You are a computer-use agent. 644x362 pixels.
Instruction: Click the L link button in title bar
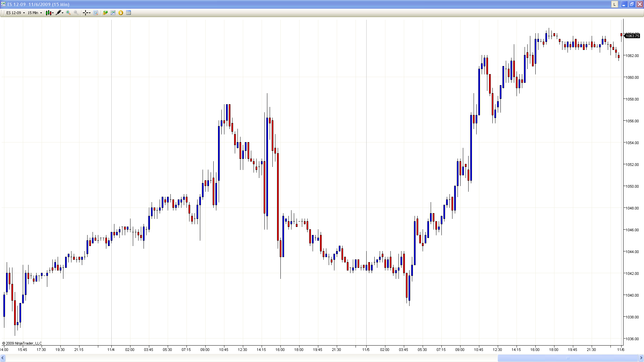pyautogui.click(x=614, y=4)
